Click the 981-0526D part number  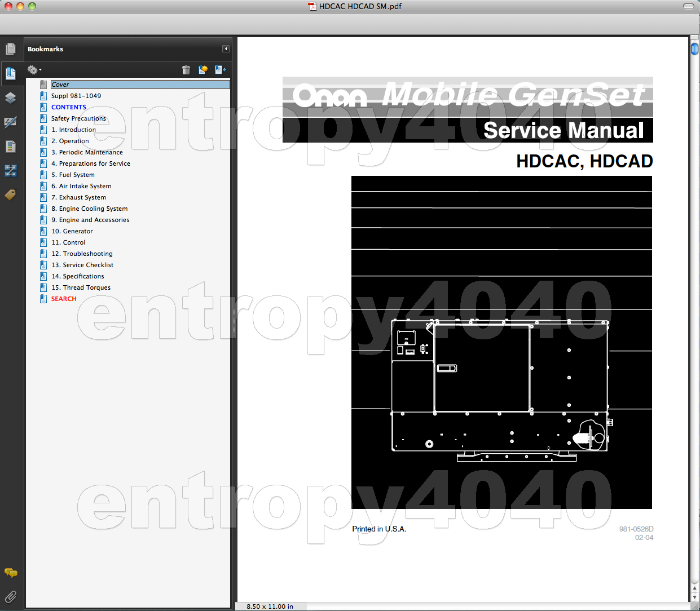pyautogui.click(x=636, y=529)
